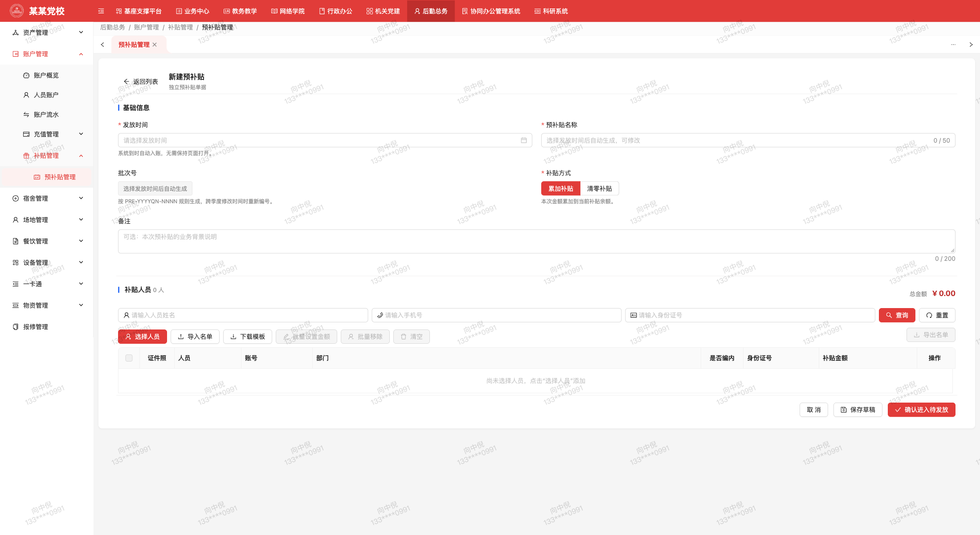Click the red 查询 search button
Viewport: 980px width, 535px height.
897,315
